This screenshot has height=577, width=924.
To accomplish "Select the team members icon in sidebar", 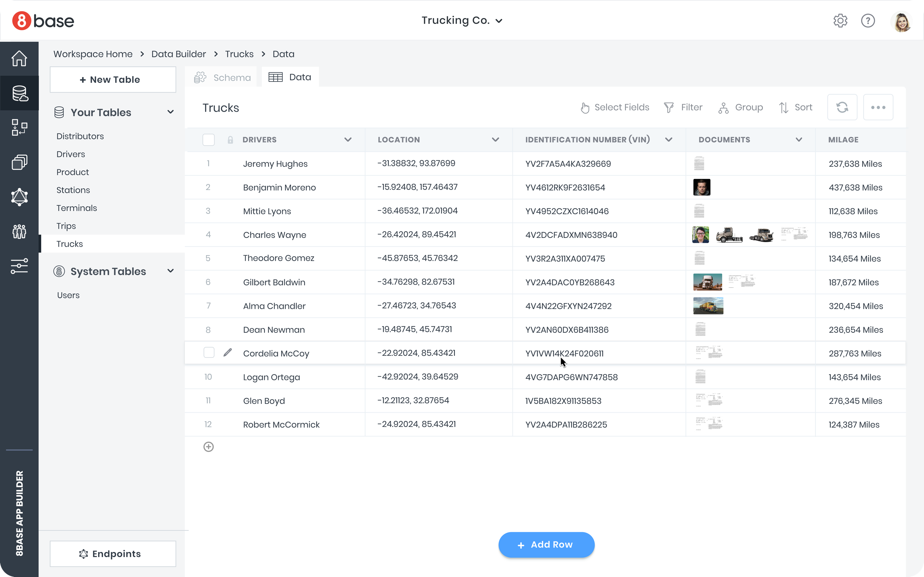I will 19,232.
